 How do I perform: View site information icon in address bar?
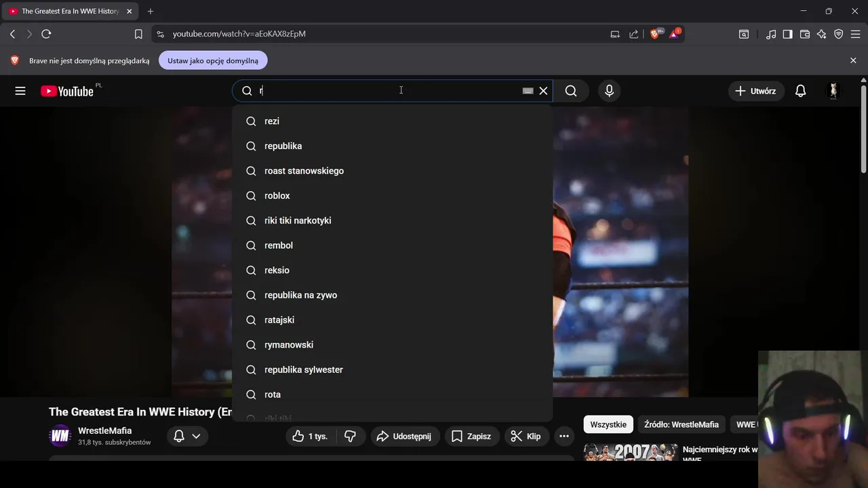pos(160,34)
